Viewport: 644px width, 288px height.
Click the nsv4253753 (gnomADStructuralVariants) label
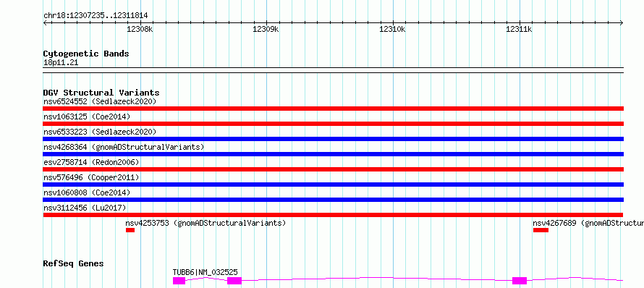(206, 223)
